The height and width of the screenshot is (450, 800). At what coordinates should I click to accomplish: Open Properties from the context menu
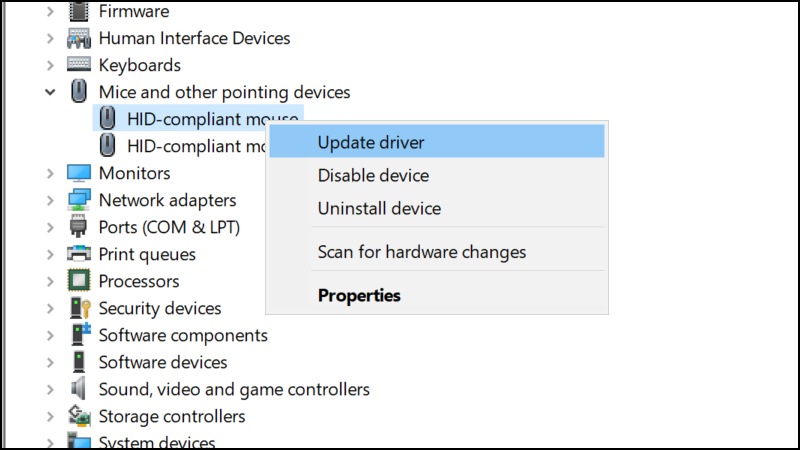359,296
